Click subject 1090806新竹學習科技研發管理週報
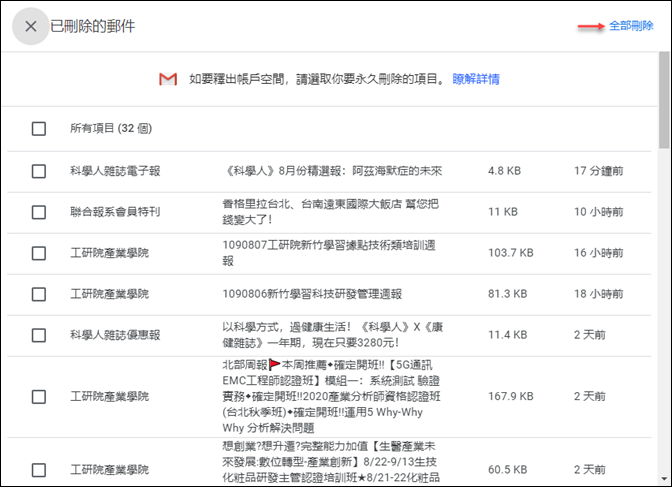 [312, 295]
